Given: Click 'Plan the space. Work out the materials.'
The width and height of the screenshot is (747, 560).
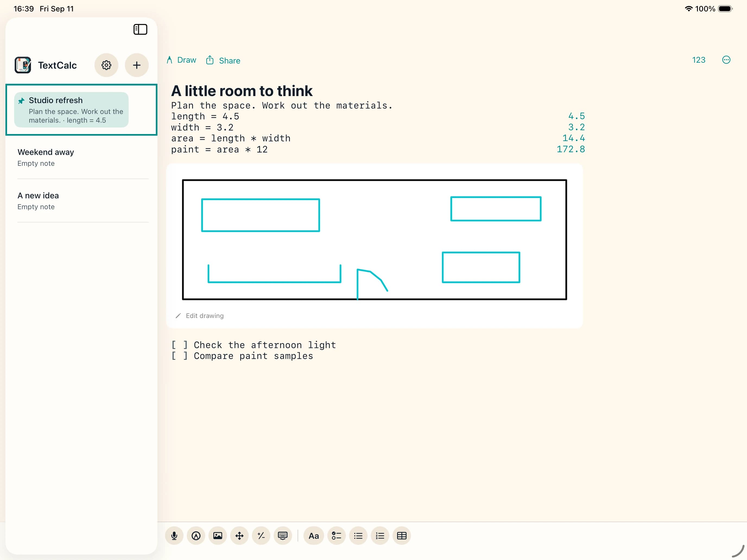Looking at the screenshot, I should (282, 106).
